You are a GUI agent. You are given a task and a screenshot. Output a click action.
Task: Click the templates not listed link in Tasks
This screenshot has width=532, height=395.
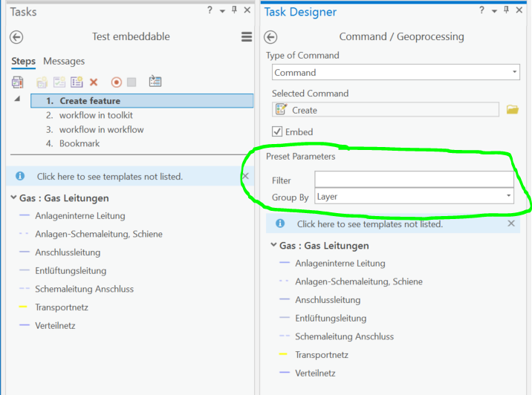tap(110, 177)
